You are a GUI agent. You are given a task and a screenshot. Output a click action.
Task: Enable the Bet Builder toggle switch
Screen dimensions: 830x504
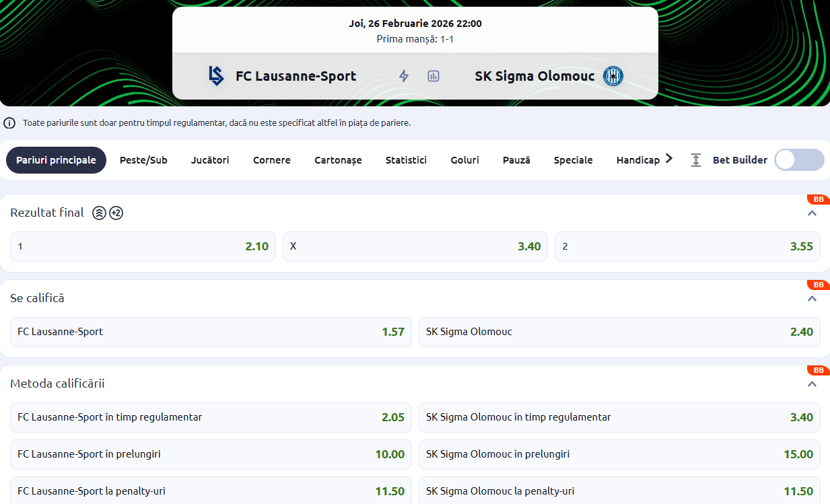click(x=799, y=160)
